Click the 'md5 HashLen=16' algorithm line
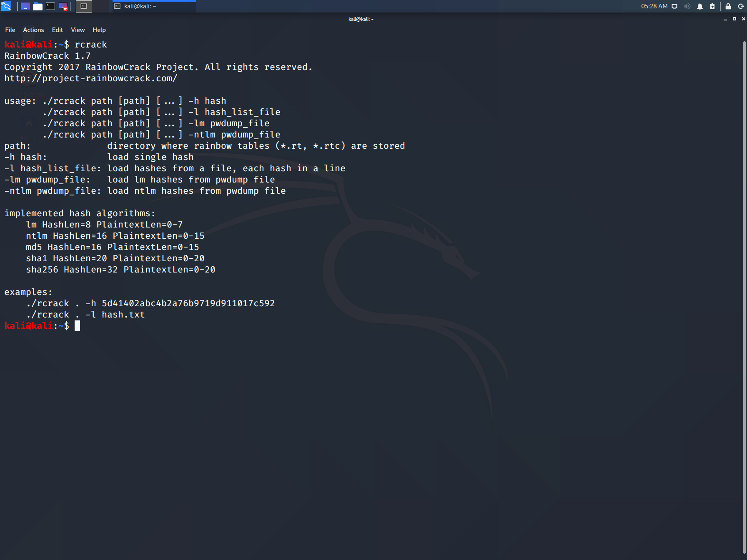Screen dimensions: 747x560 coord(113,247)
